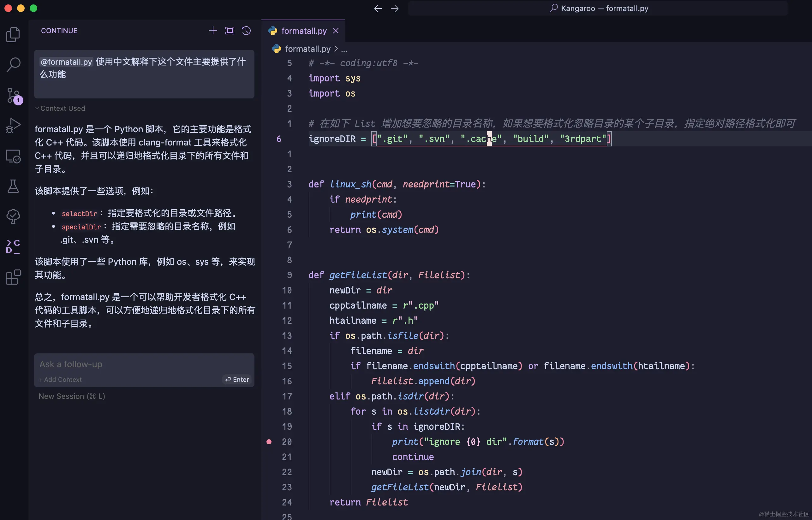Open Continue session history icon
Image resolution: width=812 pixels, height=520 pixels.
click(246, 30)
